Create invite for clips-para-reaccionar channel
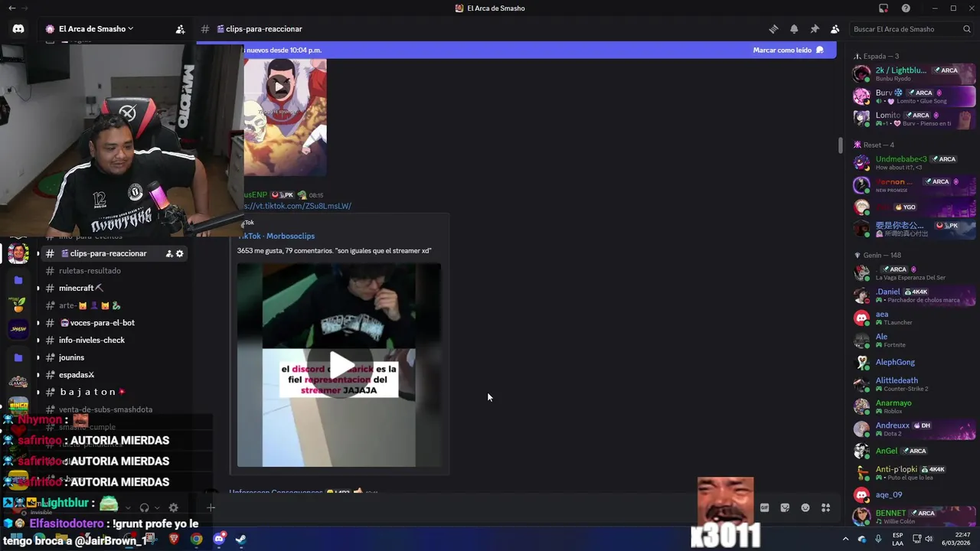Image resolution: width=980 pixels, height=551 pixels. tap(169, 253)
